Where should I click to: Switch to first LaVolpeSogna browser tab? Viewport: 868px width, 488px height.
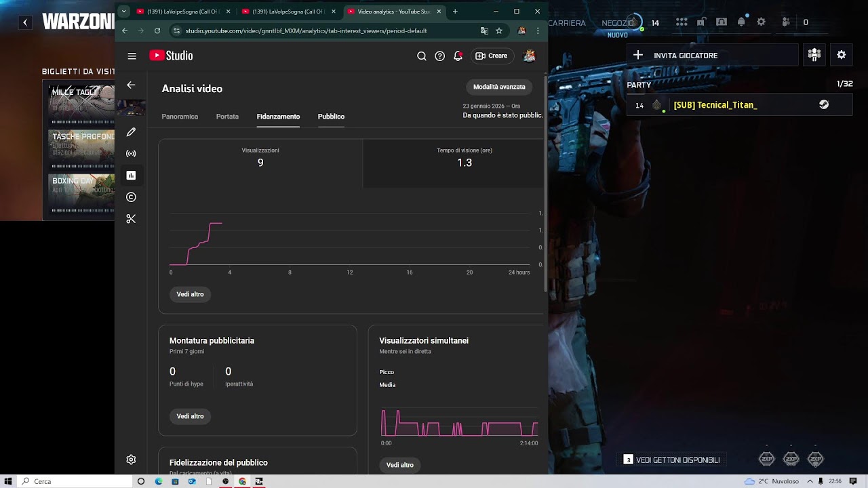point(183,12)
